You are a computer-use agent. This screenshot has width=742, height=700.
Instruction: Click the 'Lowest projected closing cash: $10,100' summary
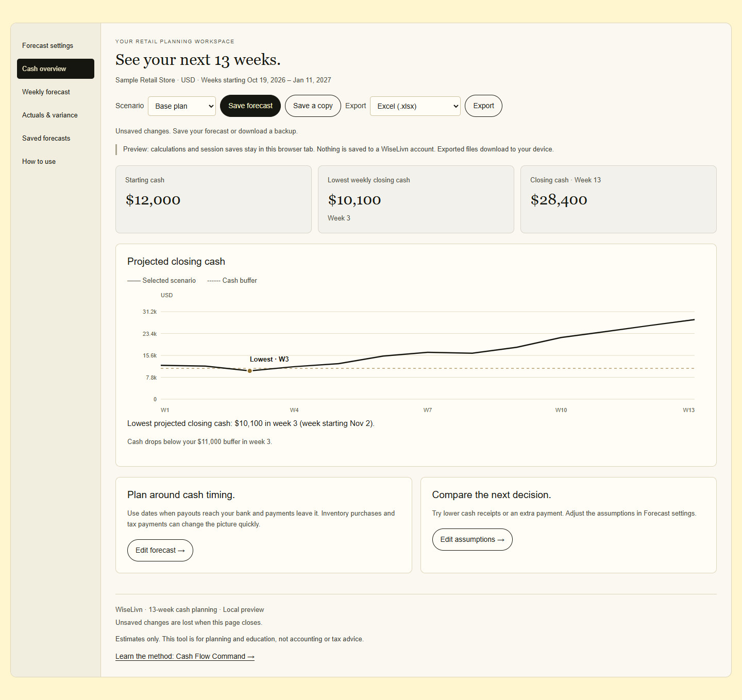point(251,423)
